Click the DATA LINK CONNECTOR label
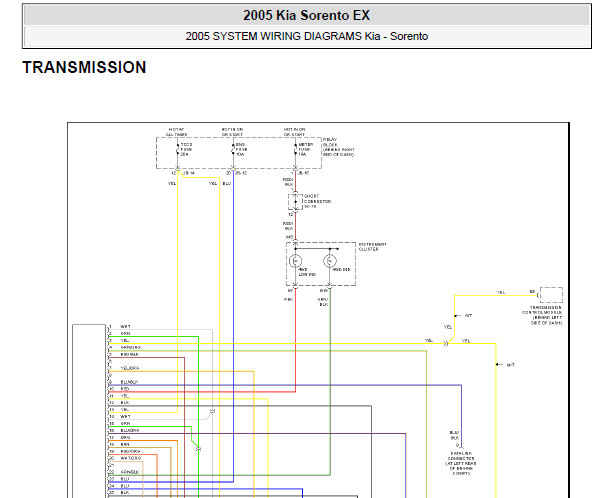 [461, 463]
